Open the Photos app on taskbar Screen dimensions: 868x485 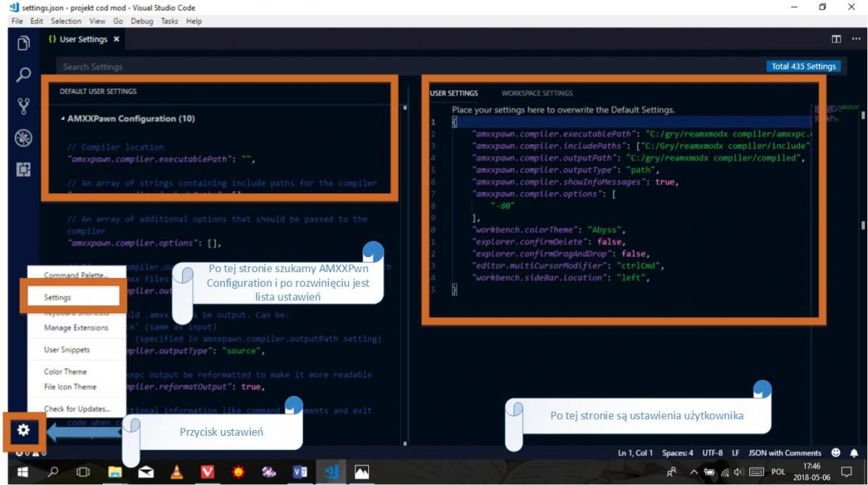tap(362, 472)
